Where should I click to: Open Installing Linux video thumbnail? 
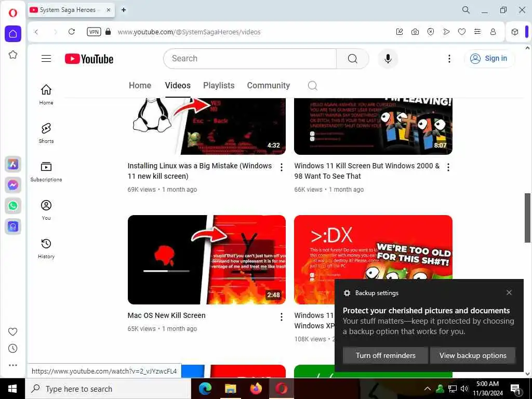point(207,126)
